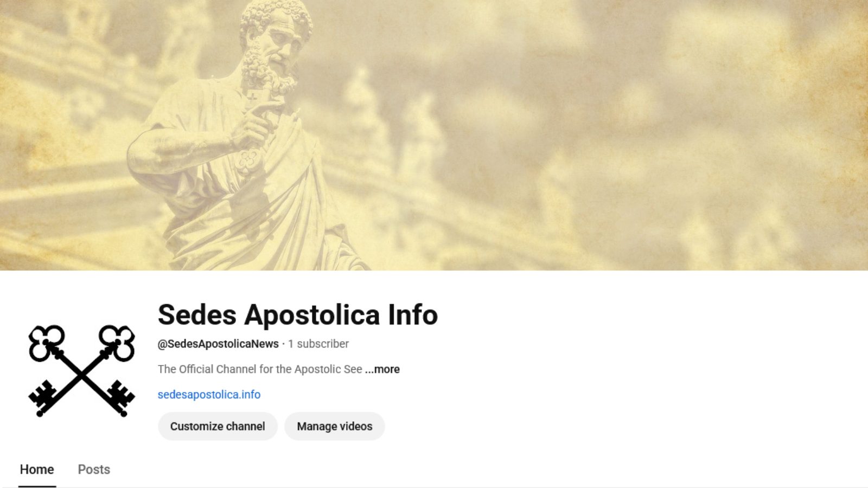Screen dimensions: 868x488
Task: Click the Official Channel description text
Action: tap(260, 369)
